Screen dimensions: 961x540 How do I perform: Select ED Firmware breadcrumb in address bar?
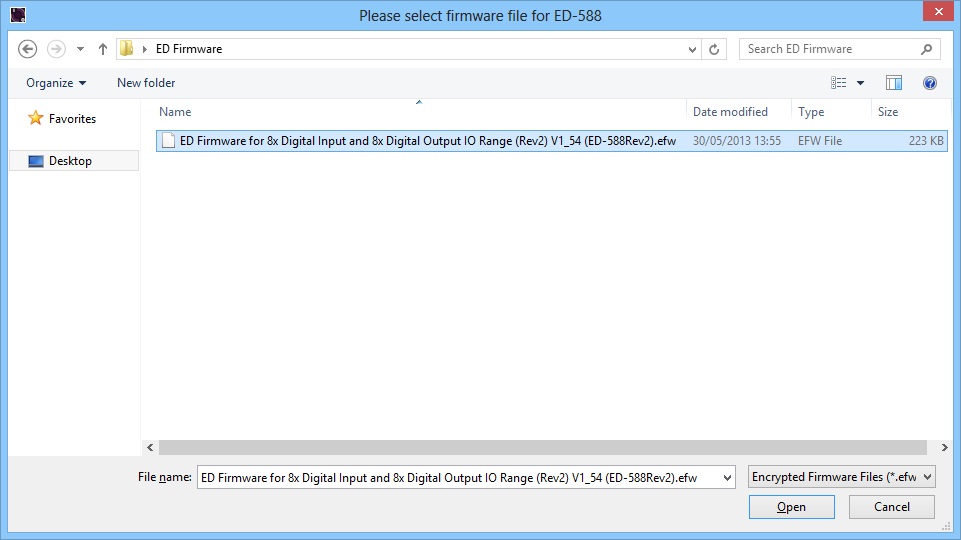(189, 49)
